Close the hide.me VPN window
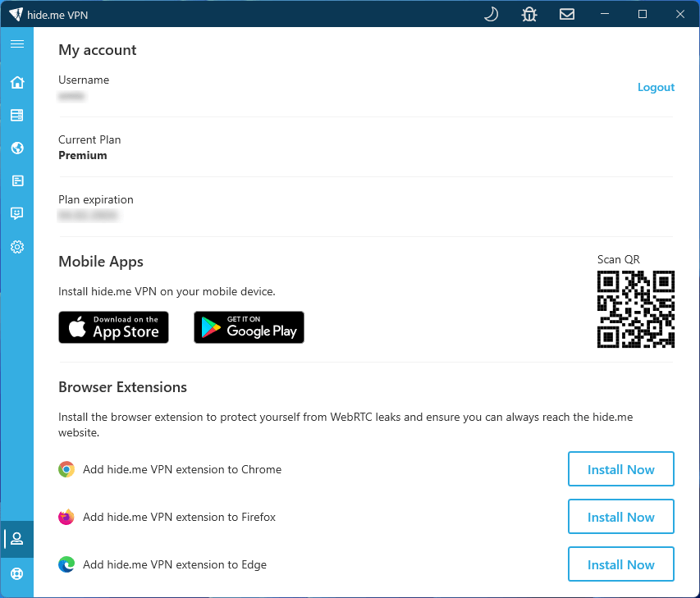This screenshot has height=598, width=700. (x=680, y=14)
